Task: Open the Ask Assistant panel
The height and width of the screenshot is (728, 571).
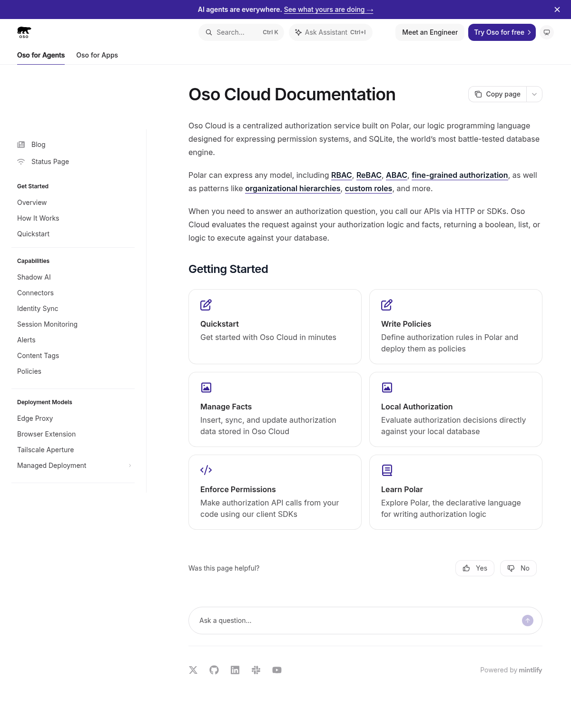Action: point(331,32)
